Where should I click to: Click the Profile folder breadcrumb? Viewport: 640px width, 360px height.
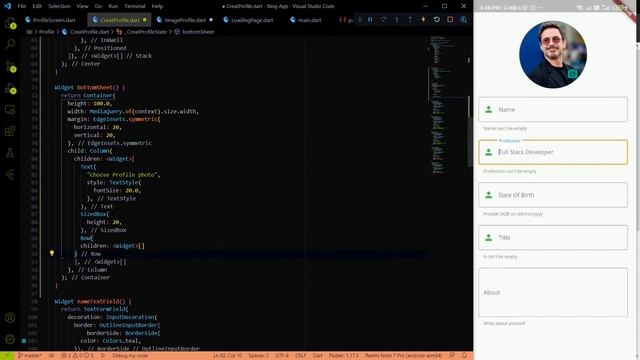point(46,32)
